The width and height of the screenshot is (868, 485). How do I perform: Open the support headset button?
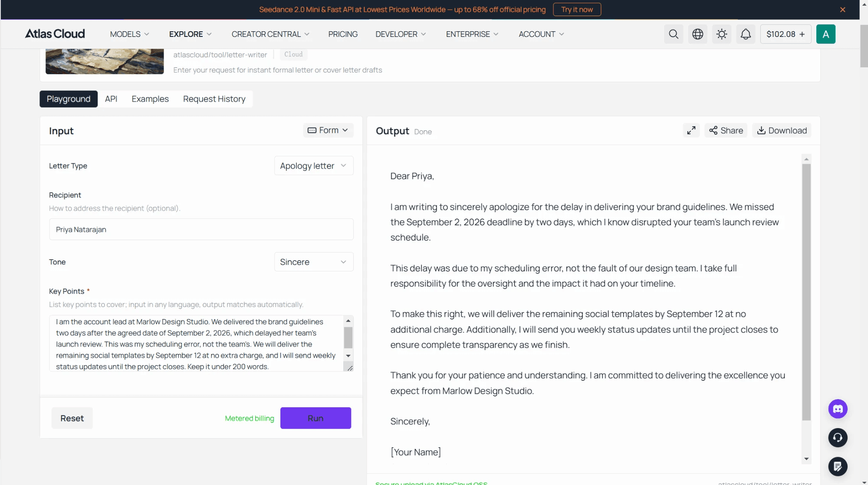[x=838, y=438]
